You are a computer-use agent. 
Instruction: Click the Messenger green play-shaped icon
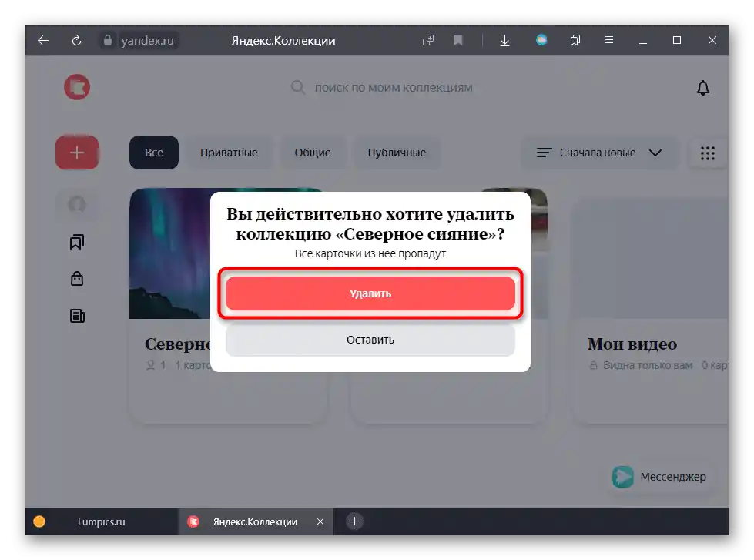623,477
